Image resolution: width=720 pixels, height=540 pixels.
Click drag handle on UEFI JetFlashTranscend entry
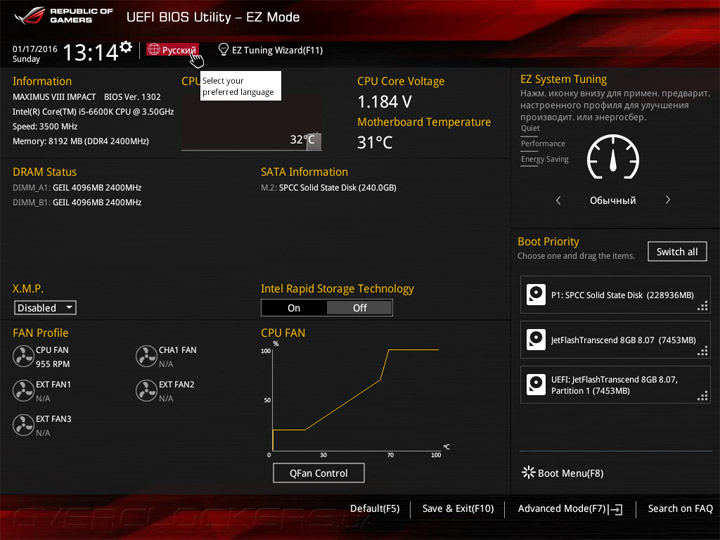click(703, 396)
